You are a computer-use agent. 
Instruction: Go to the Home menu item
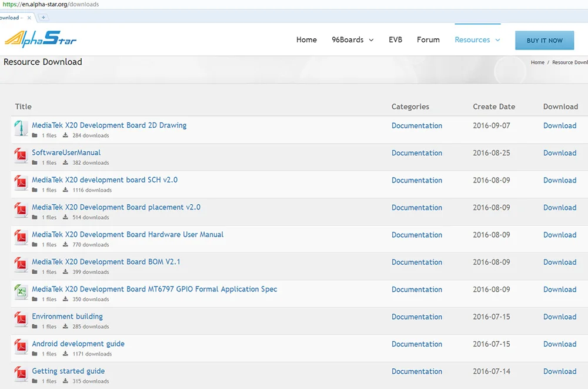click(x=306, y=40)
